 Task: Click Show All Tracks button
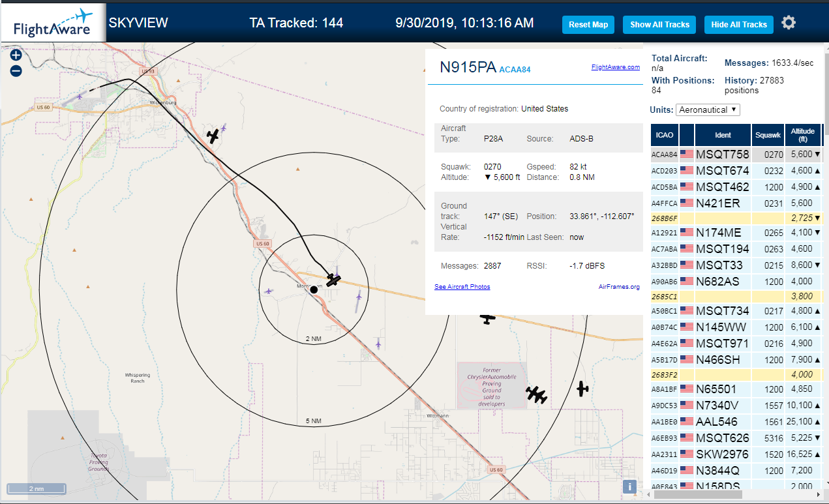pyautogui.click(x=659, y=25)
